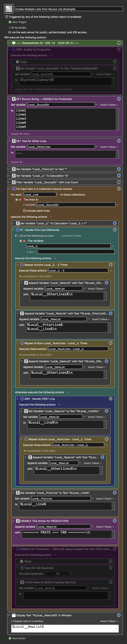Open gear menu for Filter Variable Line Count action
The height and width of the screenshot is (644, 127).
119,182
